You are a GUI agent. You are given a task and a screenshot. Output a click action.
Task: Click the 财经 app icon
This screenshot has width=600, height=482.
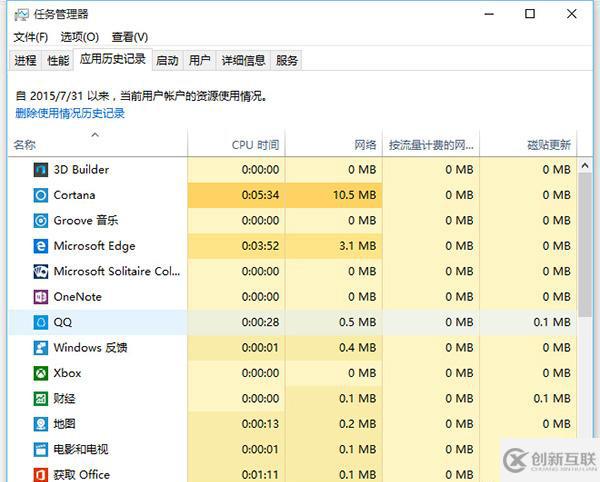(x=41, y=399)
